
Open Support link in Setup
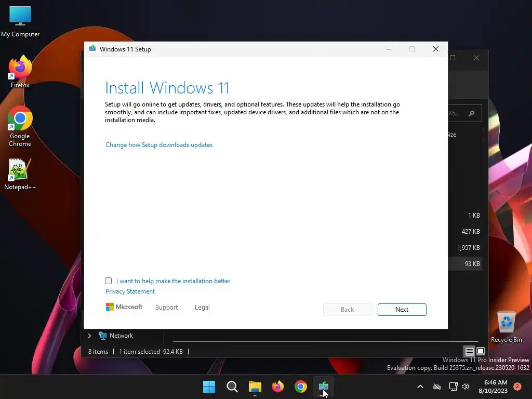click(167, 308)
